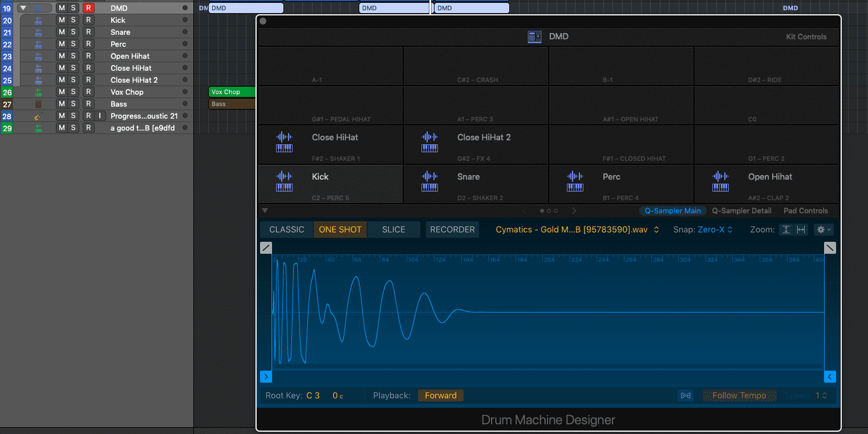The height and width of the screenshot is (434, 868).
Task: Click the Bass track amp icon
Action: [38, 104]
